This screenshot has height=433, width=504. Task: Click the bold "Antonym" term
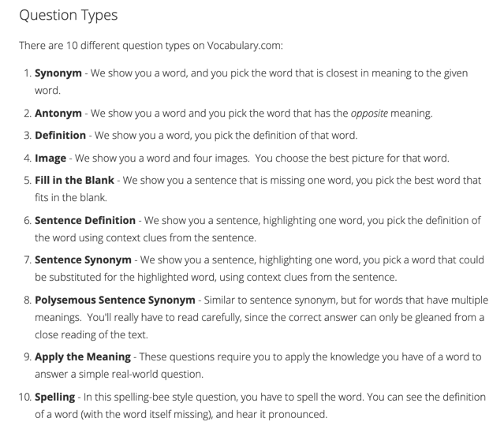click(x=58, y=114)
